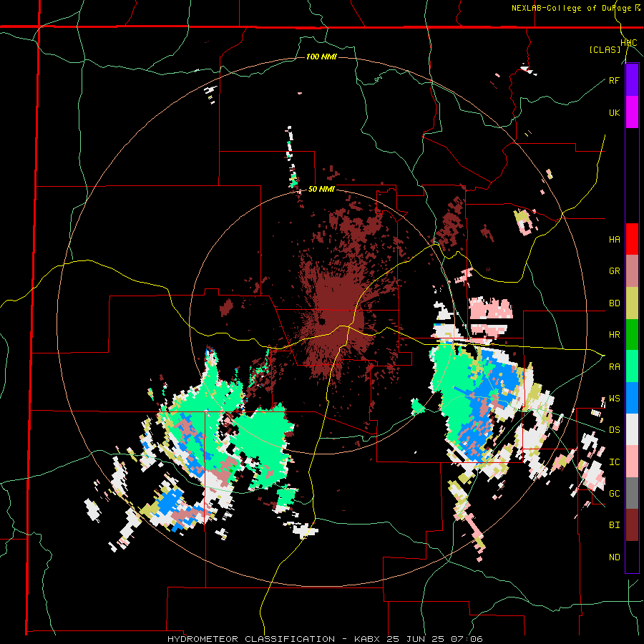Click the BD legend label
The height and width of the screenshot is (644, 644).
click(614, 303)
